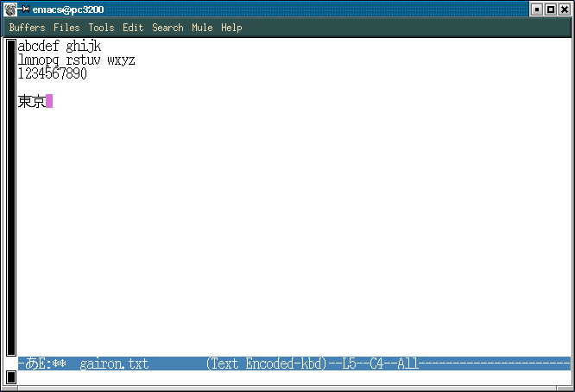Click the 'C4' column indicator
Image resolution: width=575 pixels, height=392 pixels.
tap(376, 364)
